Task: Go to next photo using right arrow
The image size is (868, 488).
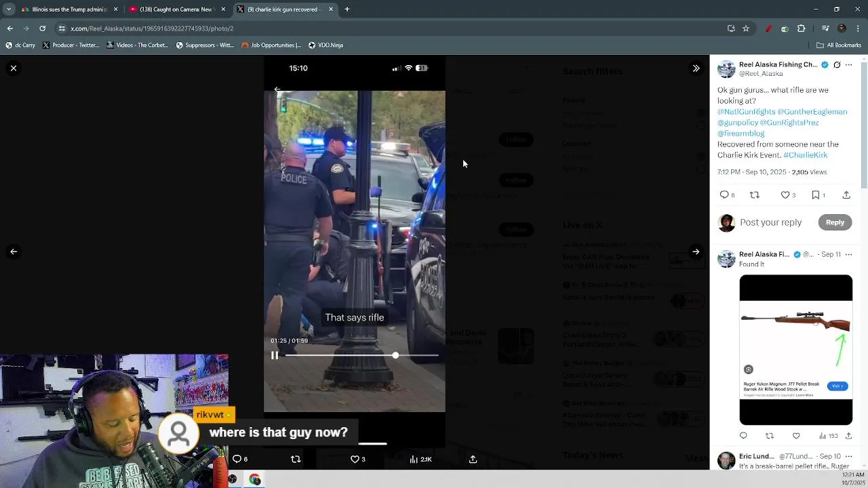Action: 696,251
